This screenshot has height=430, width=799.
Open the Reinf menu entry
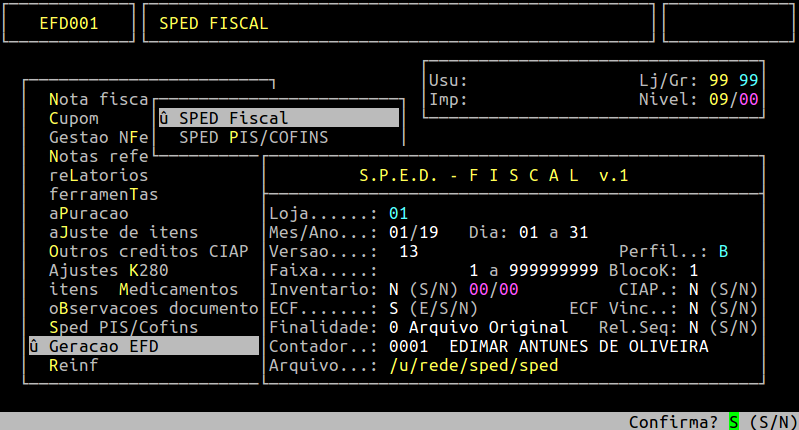tap(74, 366)
